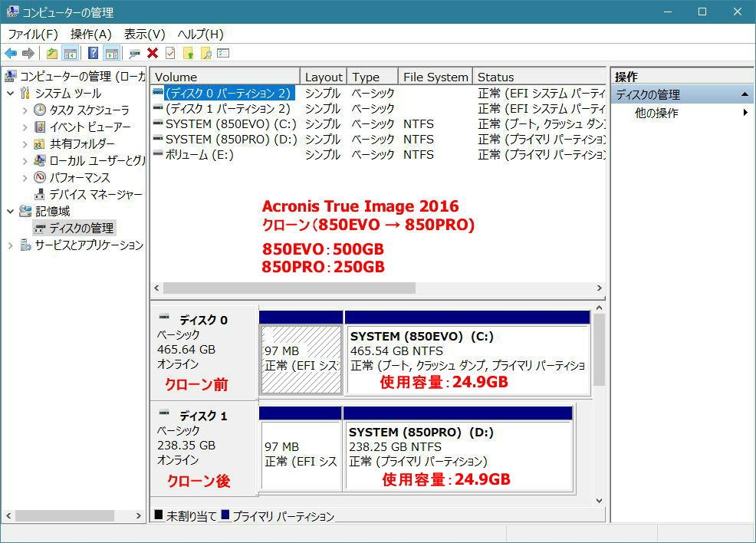The height and width of the screenshot is (543, 756).
Task: Collapse the ディスクの管理 actions section arrow
Action: tap(744, 94)
